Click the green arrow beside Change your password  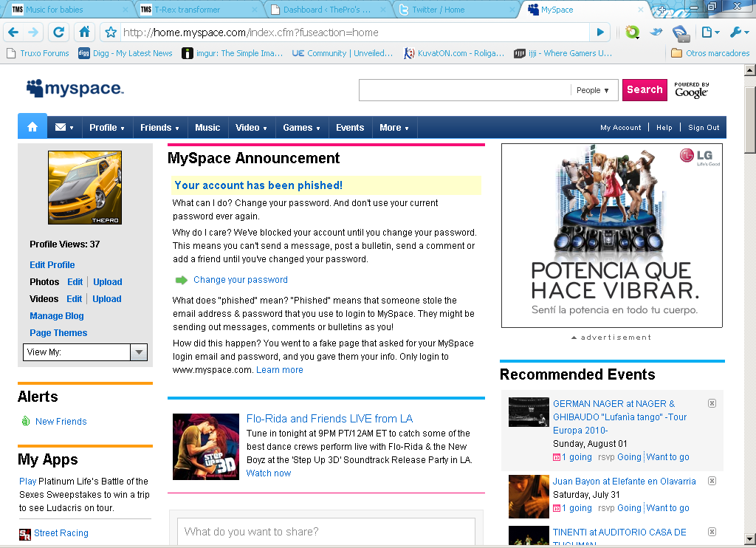(x=182, y=280)
